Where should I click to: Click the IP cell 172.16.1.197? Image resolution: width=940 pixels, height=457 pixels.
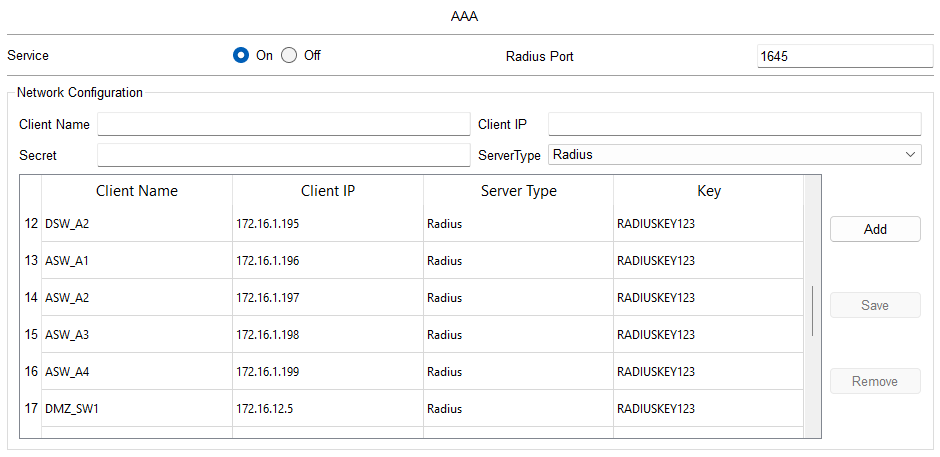point(328,297)
